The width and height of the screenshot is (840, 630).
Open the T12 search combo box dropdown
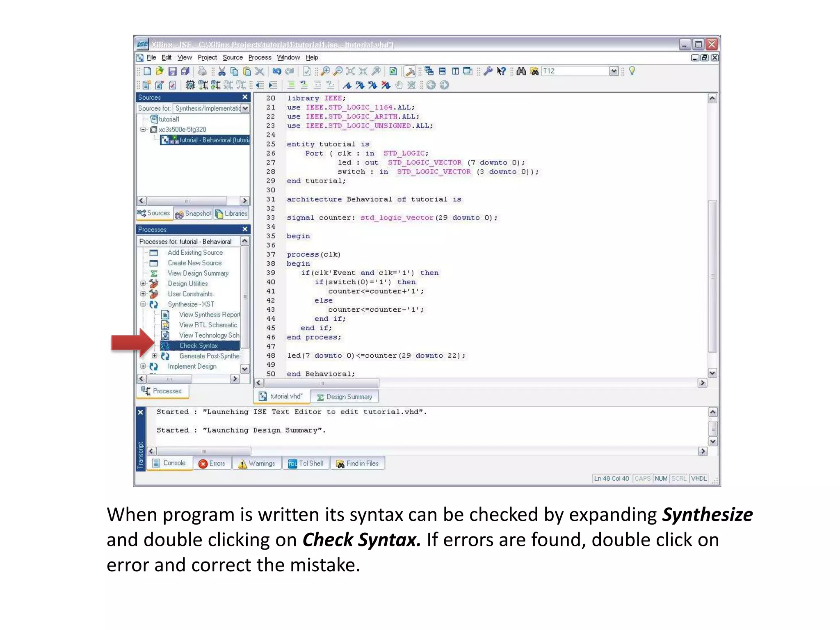613,71
